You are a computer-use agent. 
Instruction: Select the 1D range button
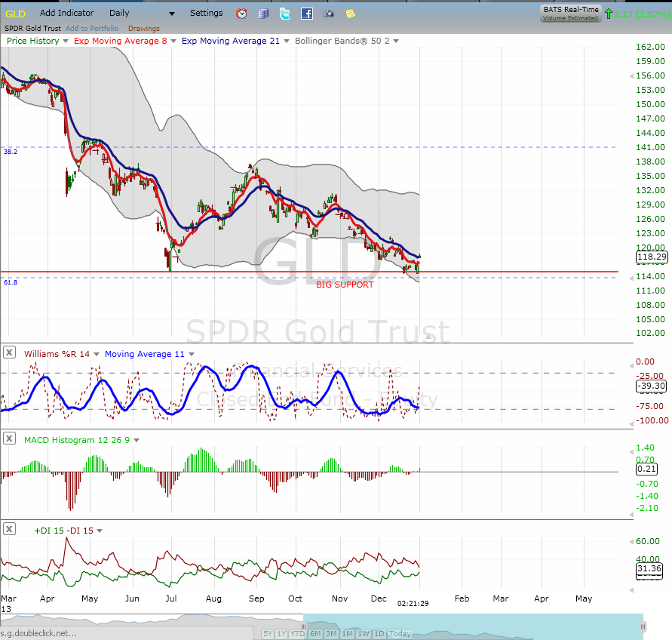[379, 633]
